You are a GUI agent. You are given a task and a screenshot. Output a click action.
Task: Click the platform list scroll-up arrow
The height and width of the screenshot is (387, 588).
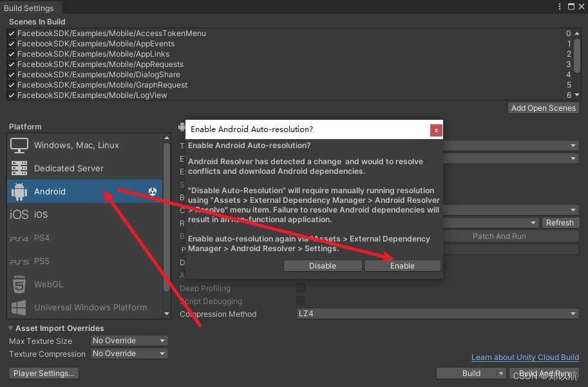(167, 138)
